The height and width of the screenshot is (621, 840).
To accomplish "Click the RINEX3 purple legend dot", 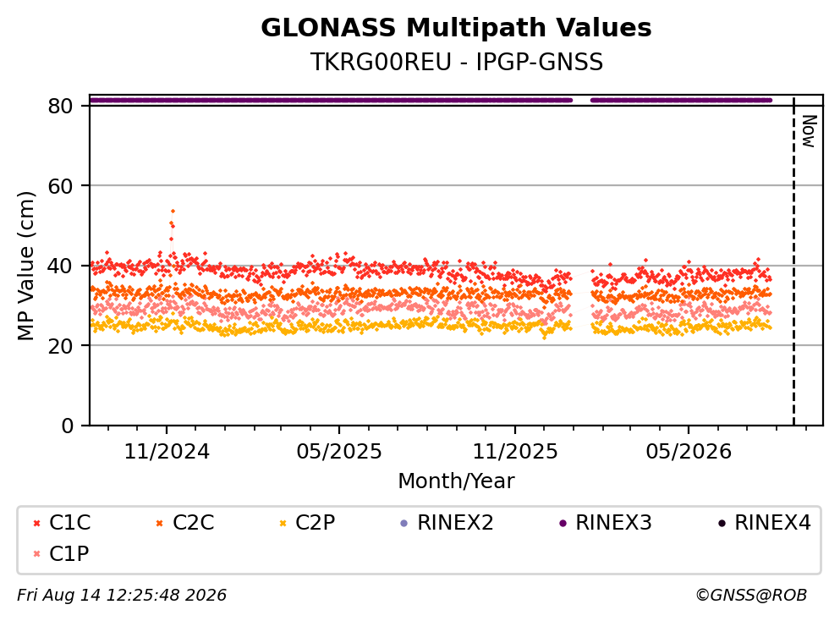I will (x=563, y=523).
